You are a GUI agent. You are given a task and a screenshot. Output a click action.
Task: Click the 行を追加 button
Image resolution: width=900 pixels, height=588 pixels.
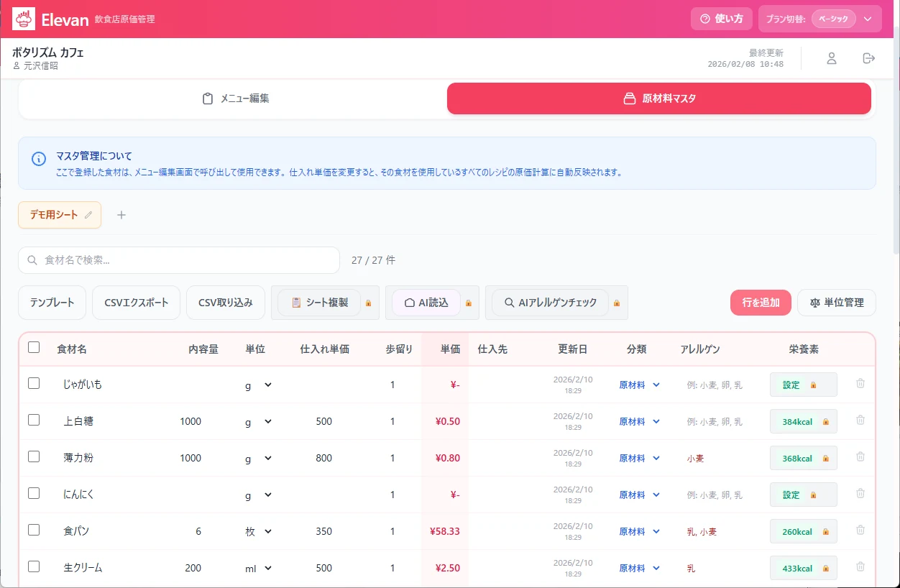tap(761, 303)
